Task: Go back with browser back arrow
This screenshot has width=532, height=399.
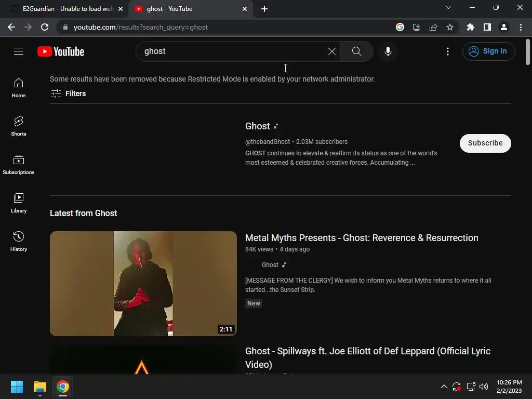Action: (11, 27)
